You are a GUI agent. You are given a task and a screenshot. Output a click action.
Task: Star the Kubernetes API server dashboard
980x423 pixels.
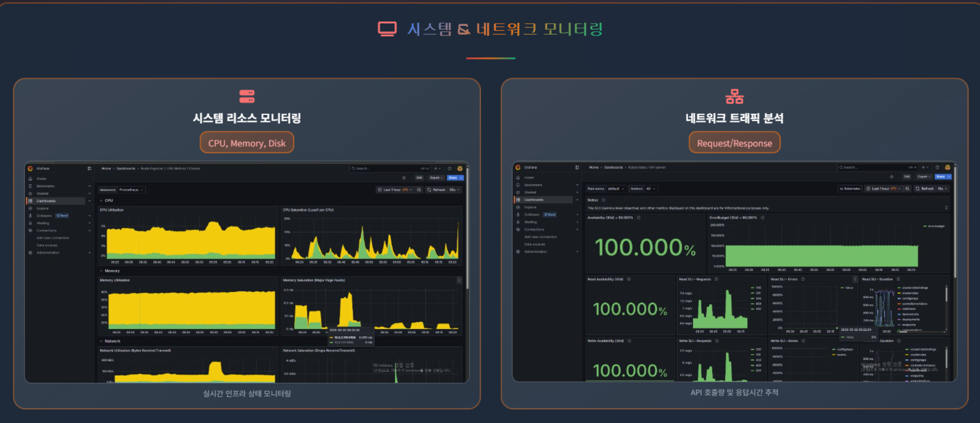point(891,177)
